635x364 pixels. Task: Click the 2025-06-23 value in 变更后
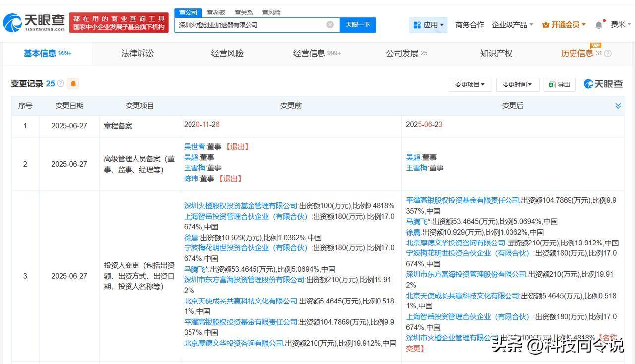click(424, 125)
